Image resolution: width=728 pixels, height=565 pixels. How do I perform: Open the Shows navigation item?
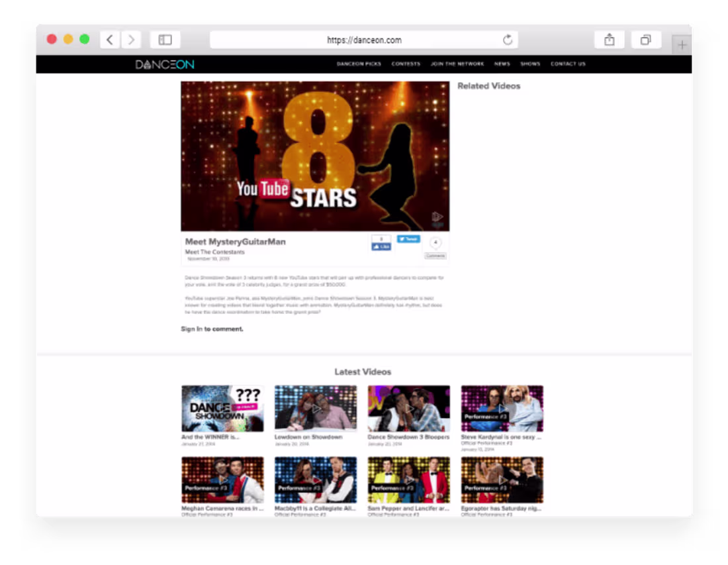click(x=530, y=64)
